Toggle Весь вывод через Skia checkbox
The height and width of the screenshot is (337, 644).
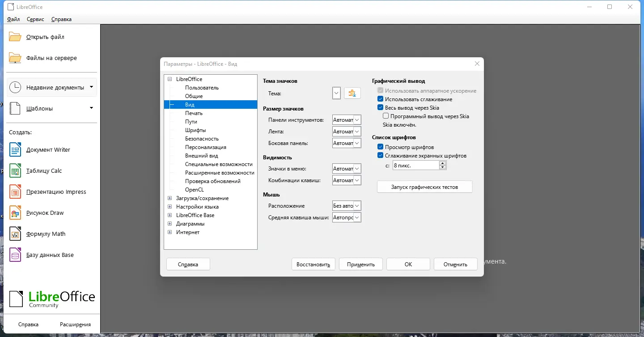pos(381,107)
